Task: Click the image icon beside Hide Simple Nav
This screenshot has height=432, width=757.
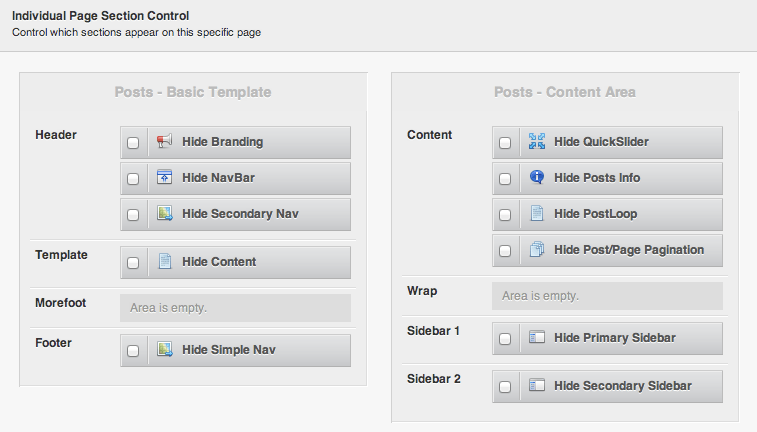Action: click(x=165, y=350)
